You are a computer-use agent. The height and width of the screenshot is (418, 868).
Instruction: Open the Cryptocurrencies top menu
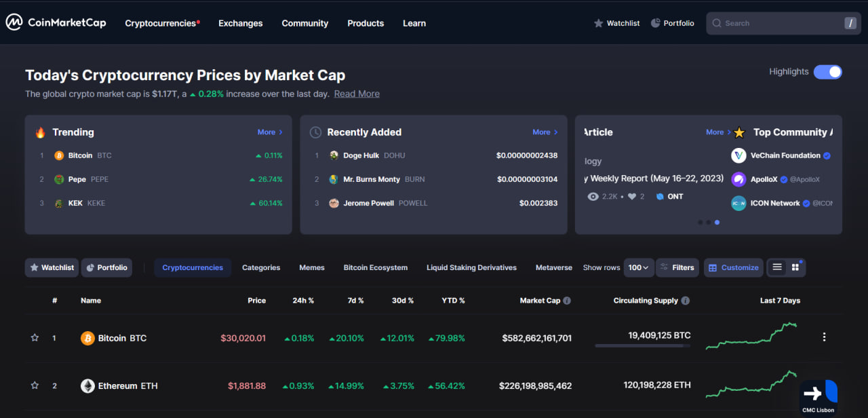point(162,23)
